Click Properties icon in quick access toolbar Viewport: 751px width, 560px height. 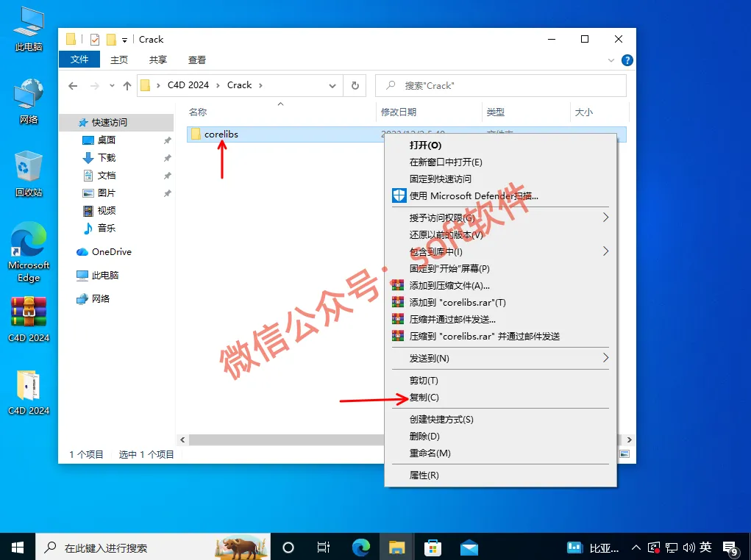pos(95,39)
